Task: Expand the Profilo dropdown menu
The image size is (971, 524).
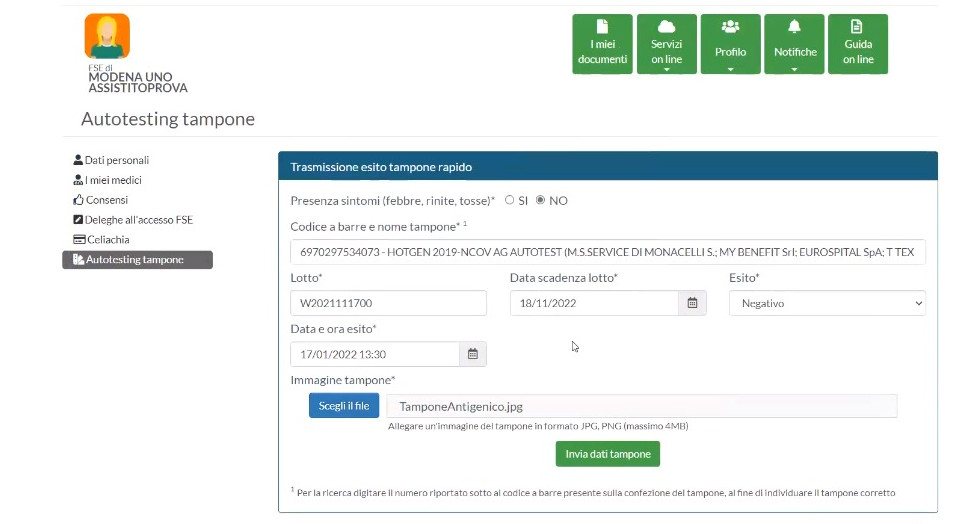Action: (x=730, y=46)
